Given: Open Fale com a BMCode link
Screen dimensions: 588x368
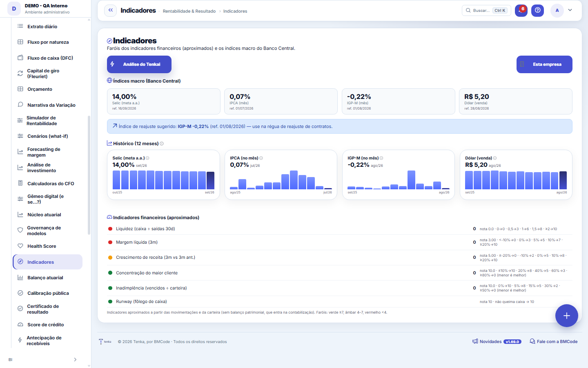Looking at the screenshot, I should click(554, 341).
